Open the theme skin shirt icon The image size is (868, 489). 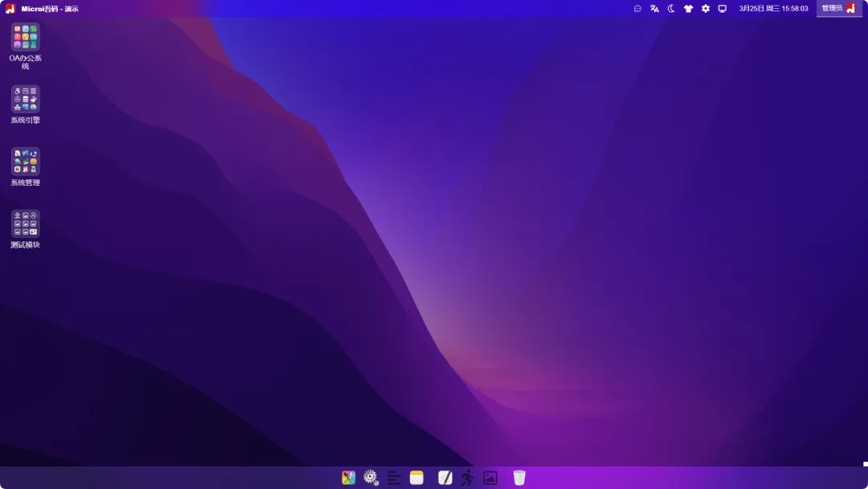click(x=688, y=8)
